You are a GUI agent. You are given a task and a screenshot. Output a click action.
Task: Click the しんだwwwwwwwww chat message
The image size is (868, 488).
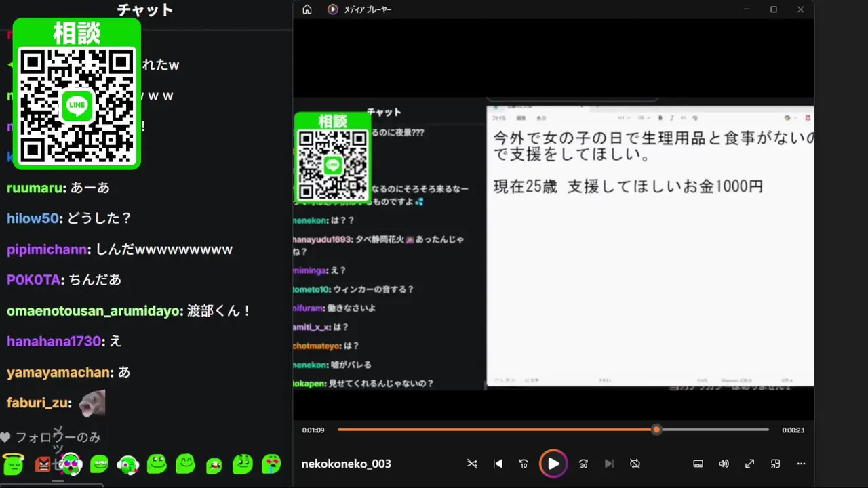pyautogui.click(x=164, y=249)
